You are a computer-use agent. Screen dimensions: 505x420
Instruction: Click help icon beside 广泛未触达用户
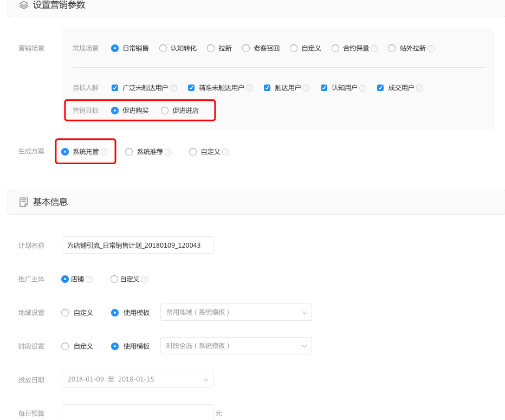tap(173, 88)
